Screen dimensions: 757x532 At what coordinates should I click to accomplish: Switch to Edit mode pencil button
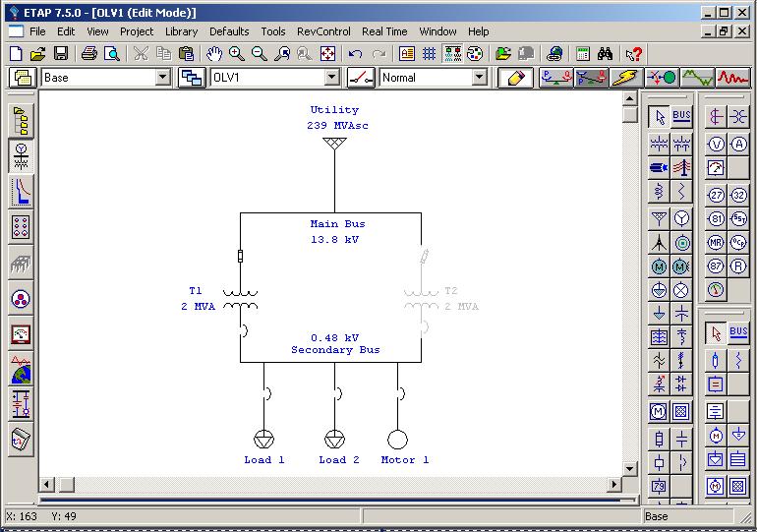[515, 78]
